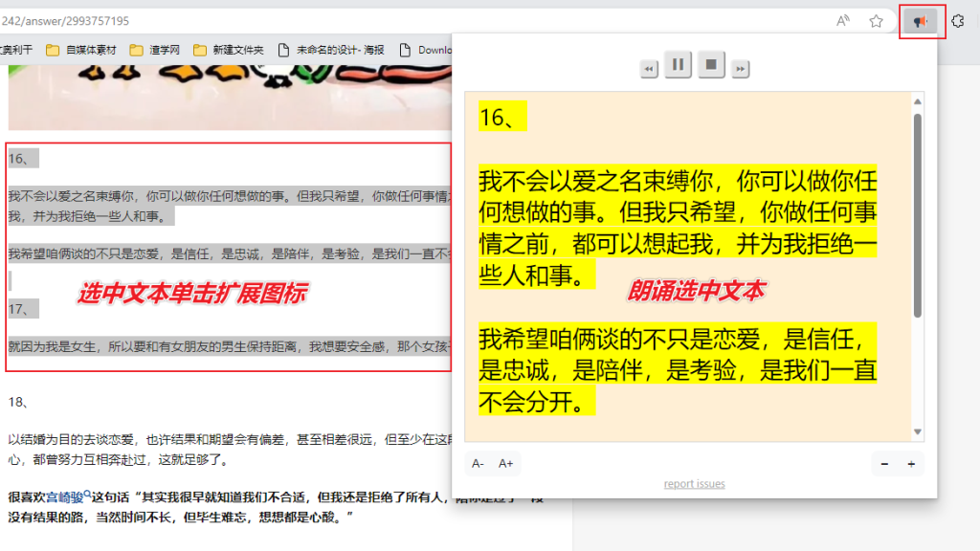Viewport: 980px width, 551px height.
Task: Click the megaphone read-aloud extension icon
Action: 920,19
